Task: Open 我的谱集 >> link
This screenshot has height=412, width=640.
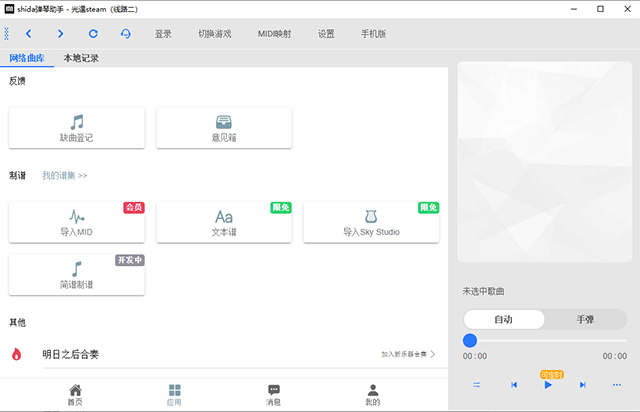Action: pos(64,176)
